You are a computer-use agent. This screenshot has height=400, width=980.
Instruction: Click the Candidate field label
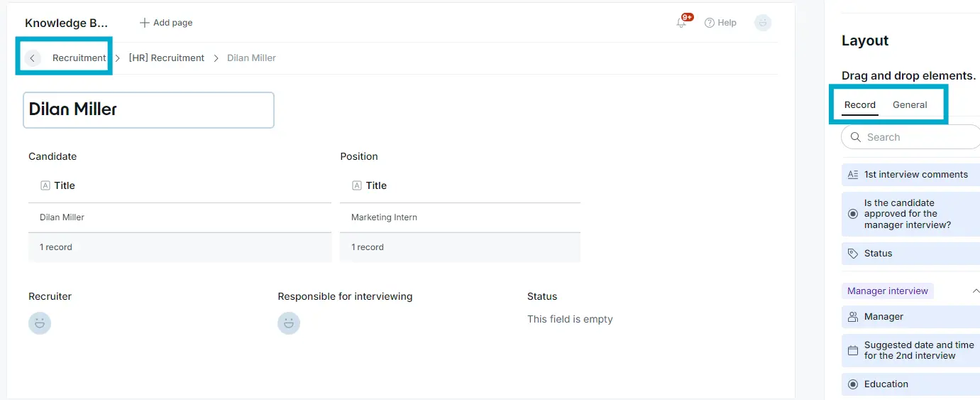tap(53, 156)
